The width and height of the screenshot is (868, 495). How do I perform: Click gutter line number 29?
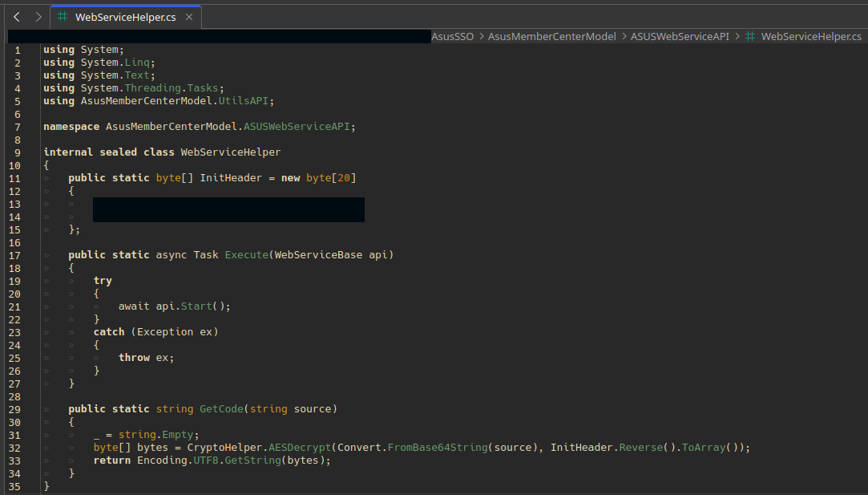coord(14,410)
